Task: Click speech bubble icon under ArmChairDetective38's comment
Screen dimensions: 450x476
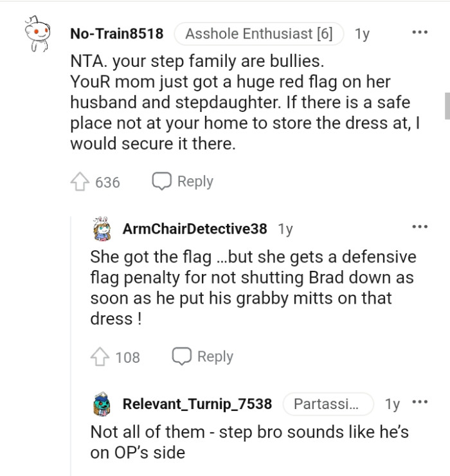Action: click(x=181, y=356)
